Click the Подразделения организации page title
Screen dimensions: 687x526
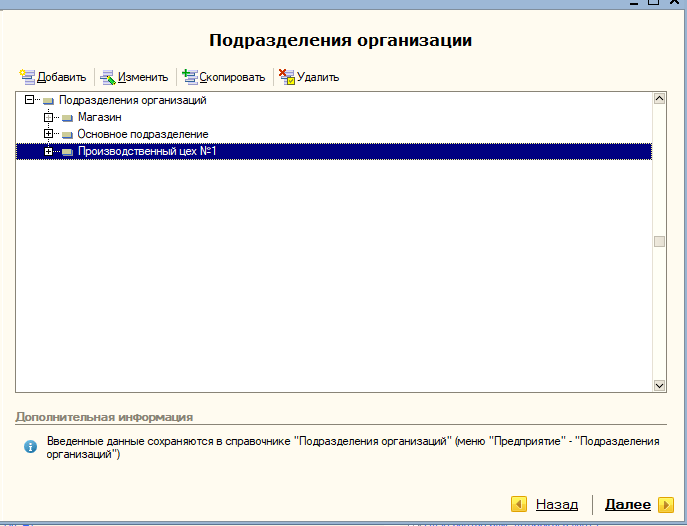pyautogui.click(x=340, y=40)
